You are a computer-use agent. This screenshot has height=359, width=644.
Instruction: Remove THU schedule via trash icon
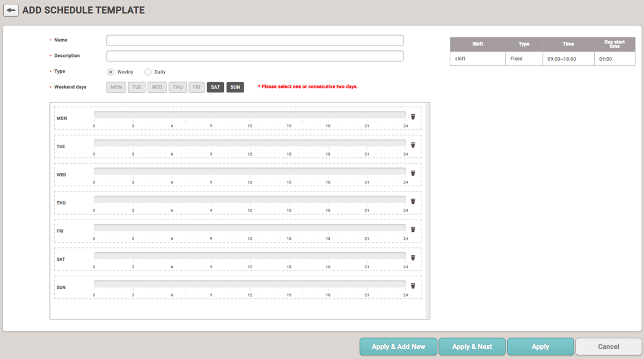[x=413, y=201]
